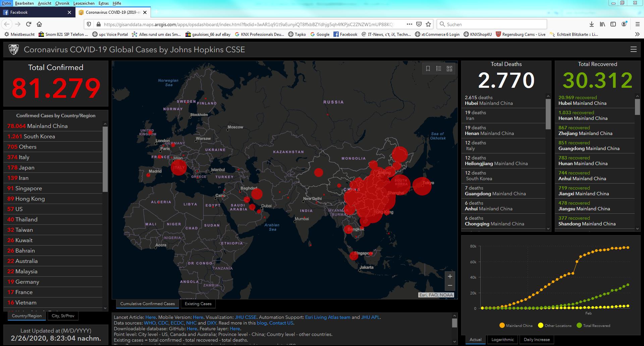Open the Datei menu
The height and width of the screenshot is (346, 644).
click(x=6, y=3)
